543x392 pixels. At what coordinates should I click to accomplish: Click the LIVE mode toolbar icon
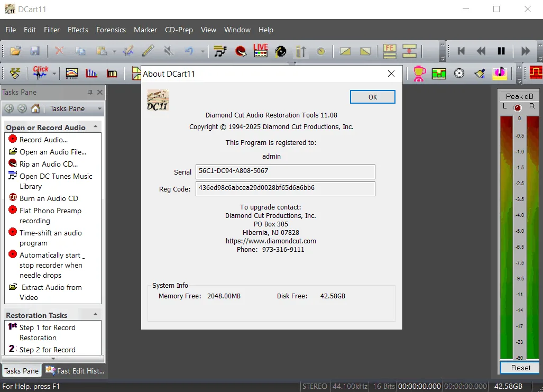(261, 51)
